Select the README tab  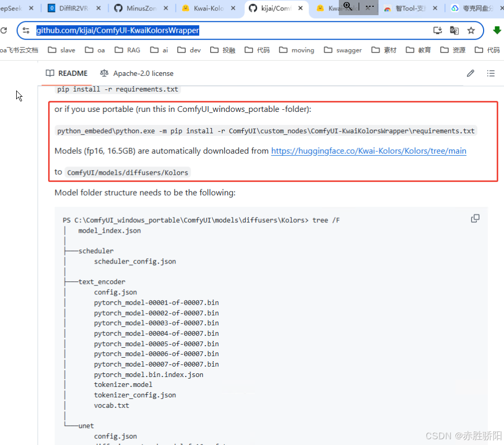pyautogui.click(x=66, y=73)
